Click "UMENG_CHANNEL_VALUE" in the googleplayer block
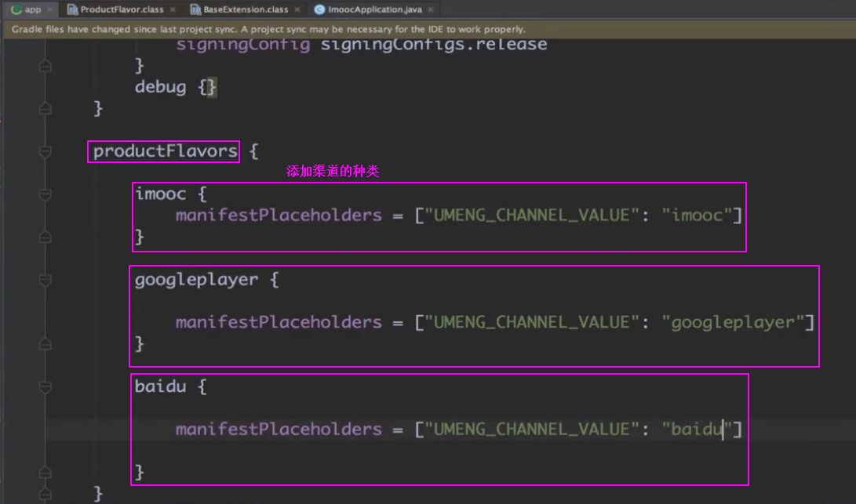This screenshot has width=856, height=504. (x=532, y=322)
